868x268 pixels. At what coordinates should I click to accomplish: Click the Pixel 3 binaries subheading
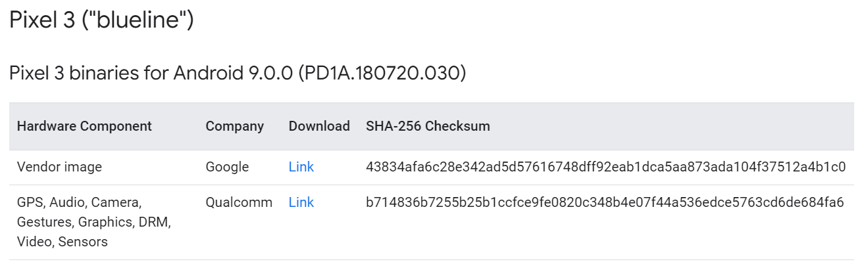click(238, 73)
